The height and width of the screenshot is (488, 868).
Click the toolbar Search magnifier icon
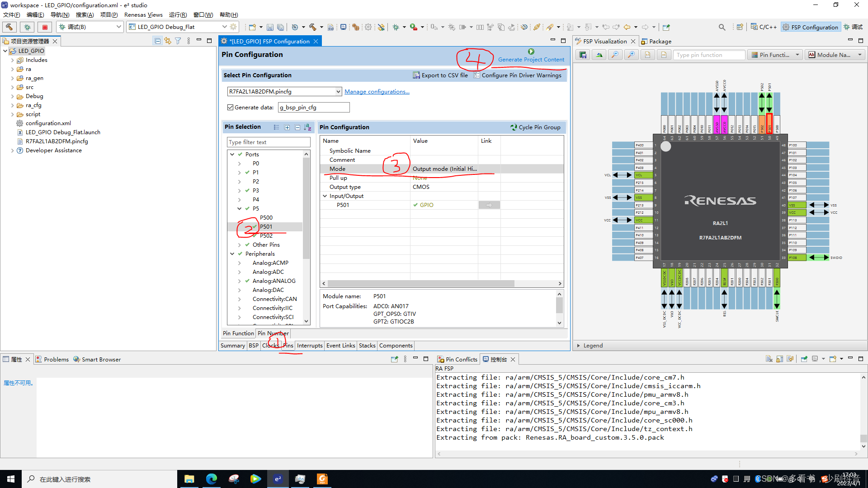tap(722, 27)
